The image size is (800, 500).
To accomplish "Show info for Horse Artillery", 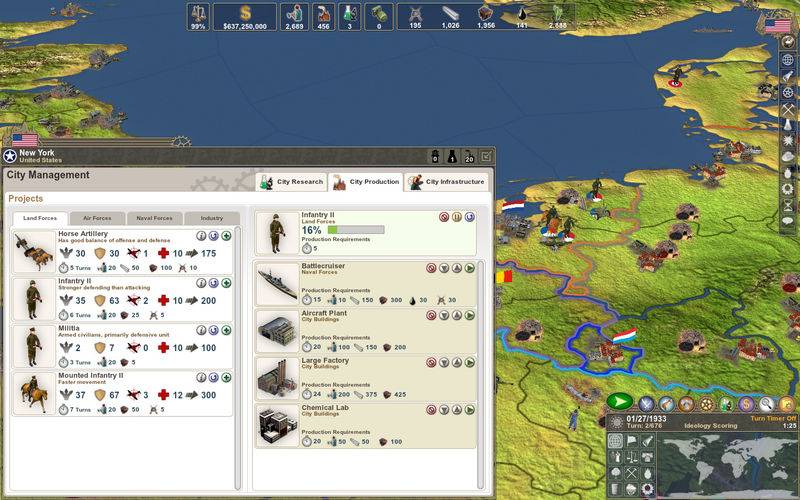I will pyautogui.click(x=201, y=236).
